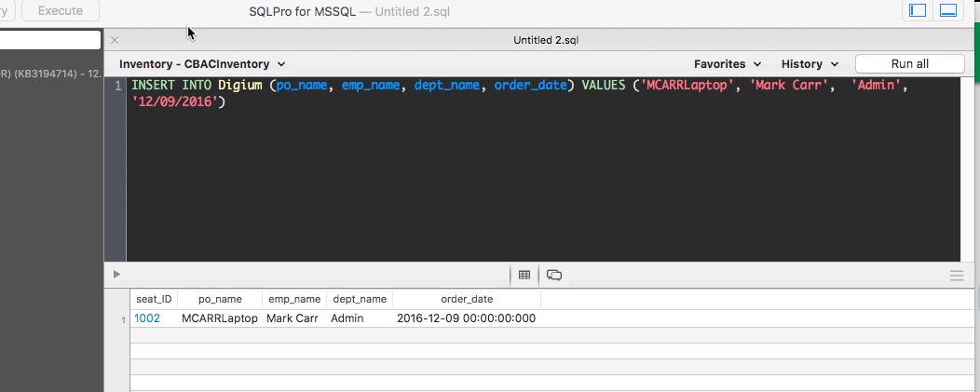Select the MCARRLaptop result cell
Viewport: 980px width, 392px height.
pos(219,318)
